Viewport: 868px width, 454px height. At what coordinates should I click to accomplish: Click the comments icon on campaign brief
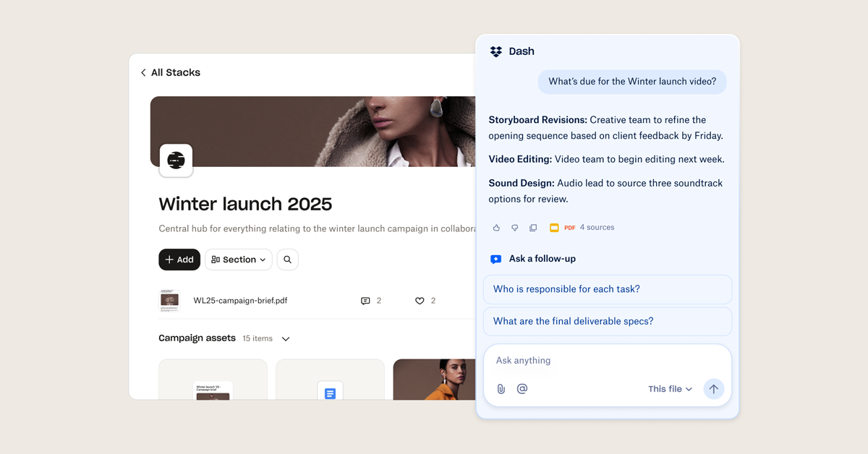[365, 301]
